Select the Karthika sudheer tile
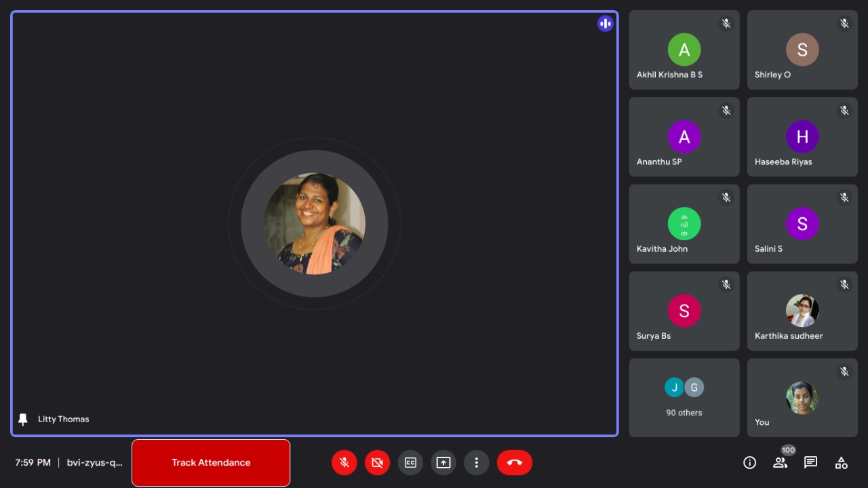The image size is (868, 488). 802,312
